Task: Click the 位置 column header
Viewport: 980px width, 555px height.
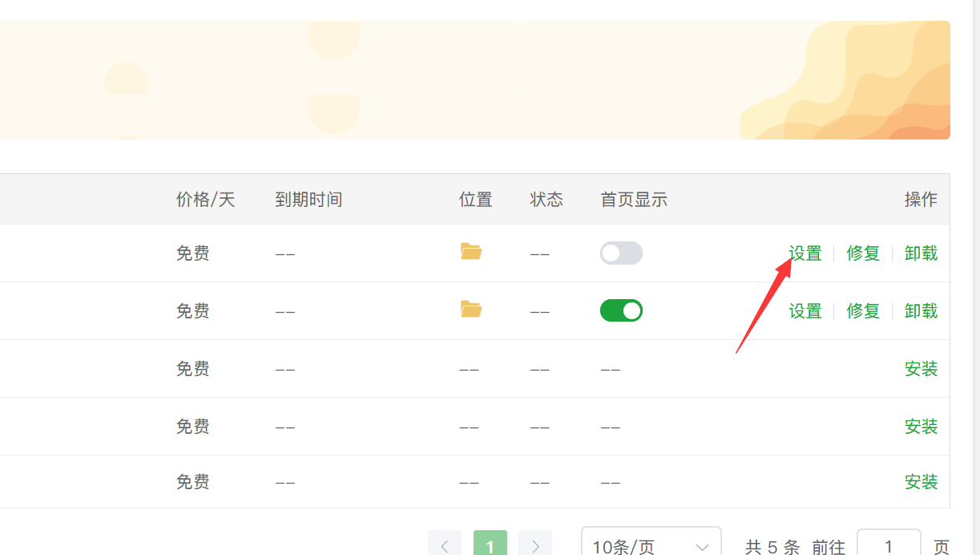Action: pos(476,200)
